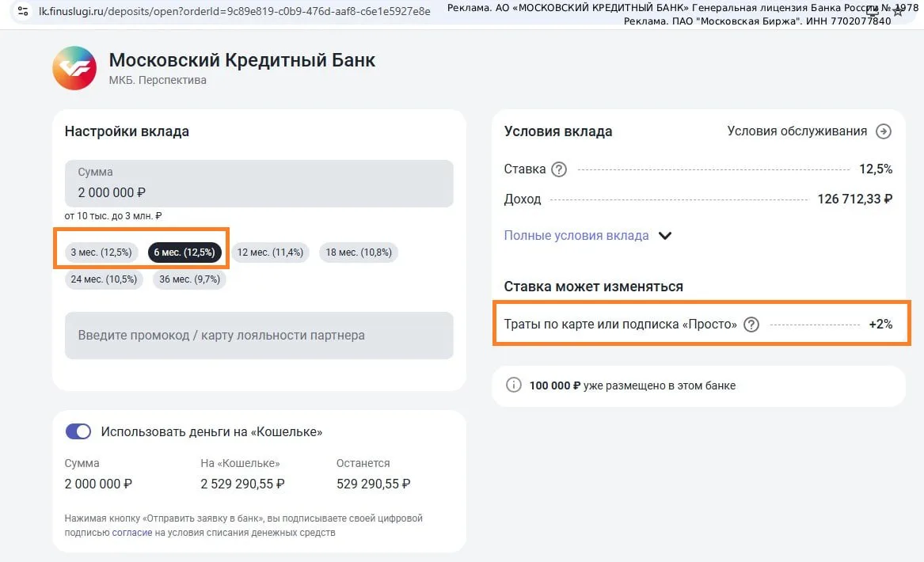Image resolution: width=924 pixels, height=562 pixels.
Task: Open help icon for Траты по карте
Action: click(751, 325)
